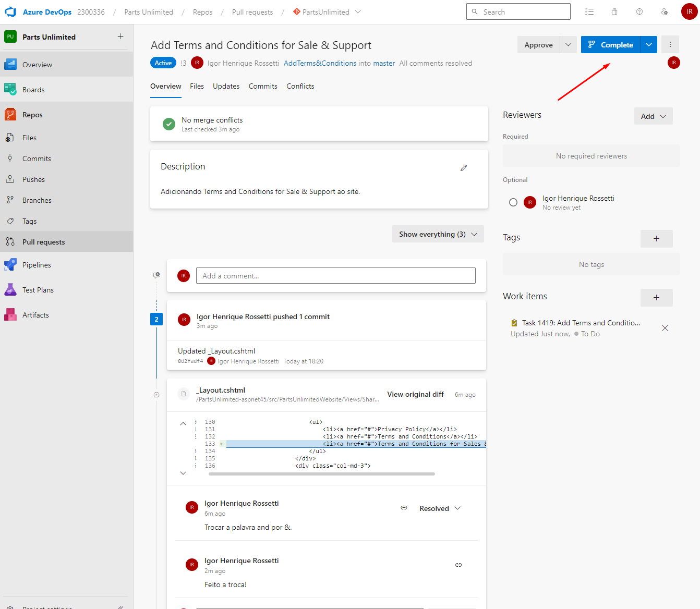This screenshot has height=609, width=700.
Task: Open the Commits tab
Action: (x=262, y=86)
